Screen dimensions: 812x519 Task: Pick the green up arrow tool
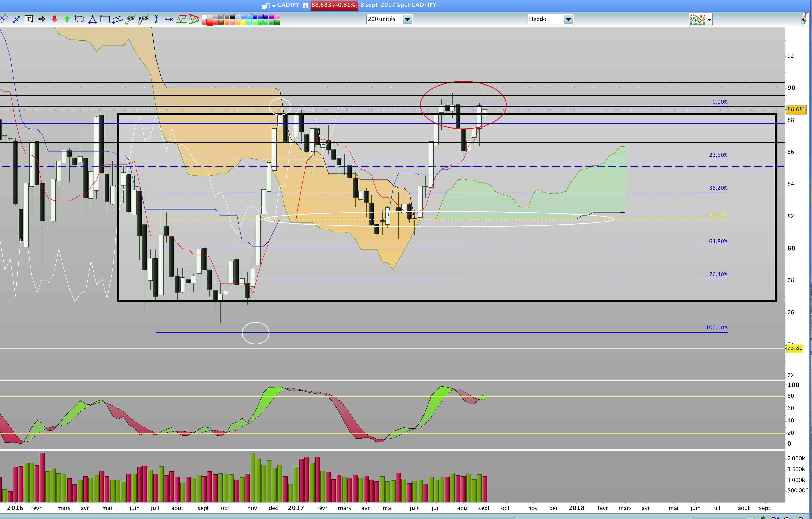tap(67, 19)
